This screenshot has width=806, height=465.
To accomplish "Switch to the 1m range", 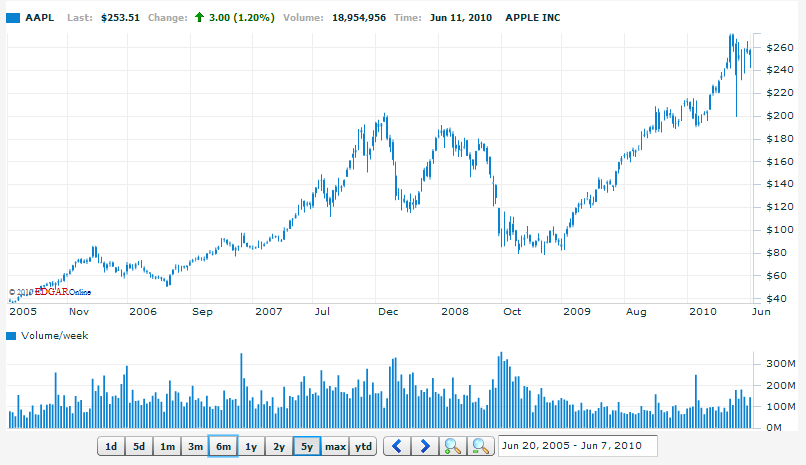I will (167, 446).
